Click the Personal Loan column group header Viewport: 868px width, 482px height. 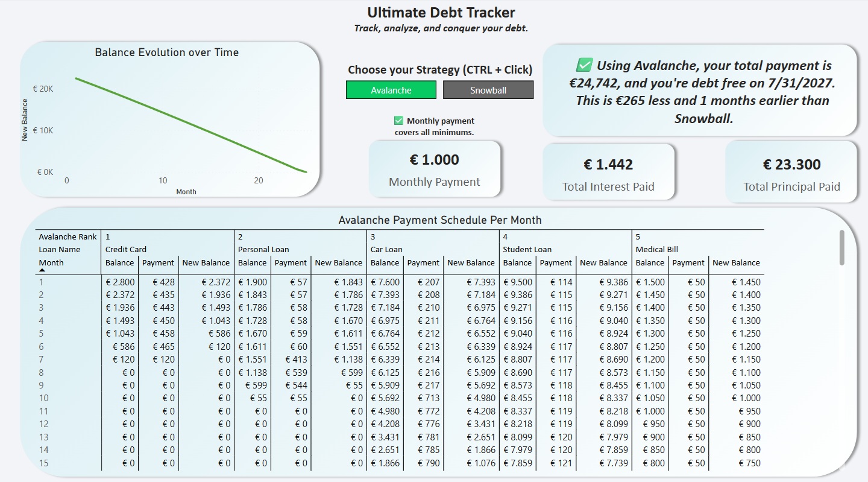coord(263,249)
